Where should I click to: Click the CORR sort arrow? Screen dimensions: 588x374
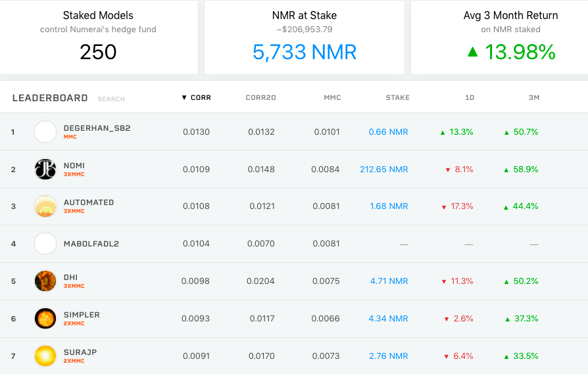(184, 97)
